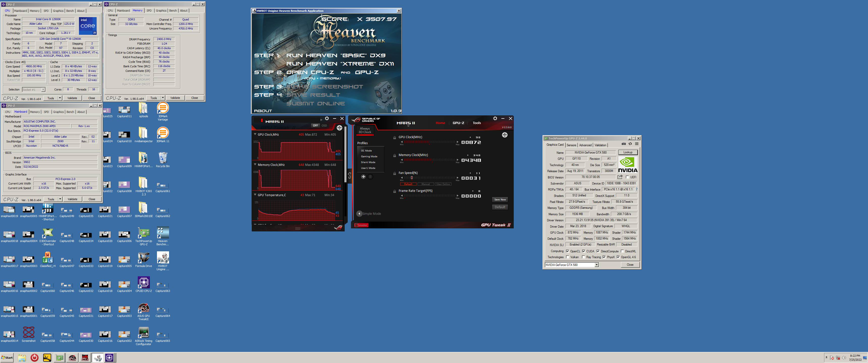
Task: Select the OC Mode profile
Action: coord(366,150)
